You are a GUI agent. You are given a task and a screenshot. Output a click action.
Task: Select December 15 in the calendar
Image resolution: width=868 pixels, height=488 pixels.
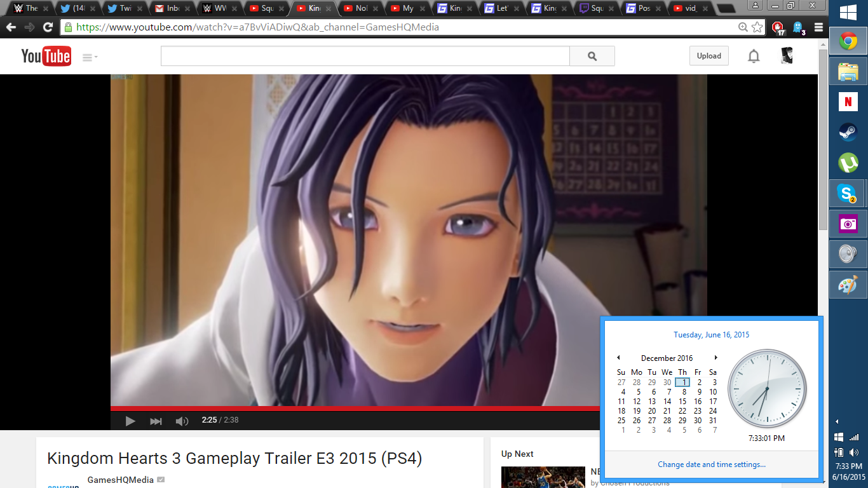(682, 402)
